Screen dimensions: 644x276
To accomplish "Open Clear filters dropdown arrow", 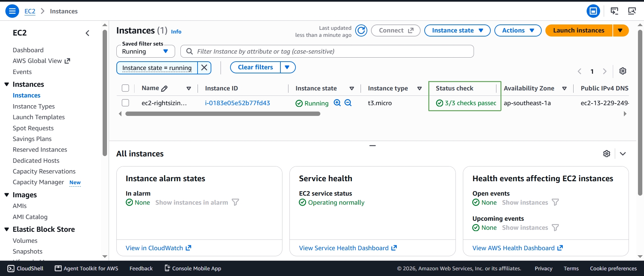I will pos(288,67).
